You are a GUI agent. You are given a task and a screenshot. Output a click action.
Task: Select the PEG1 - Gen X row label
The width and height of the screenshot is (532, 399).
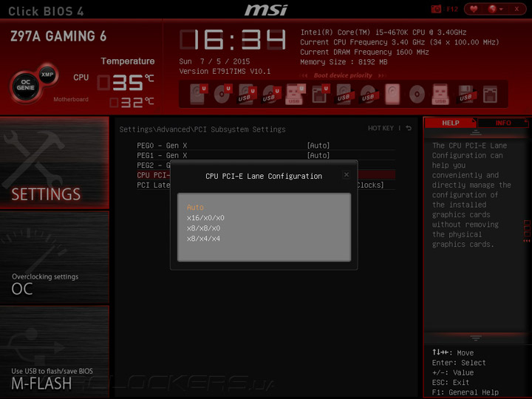(x=162, y=155)
